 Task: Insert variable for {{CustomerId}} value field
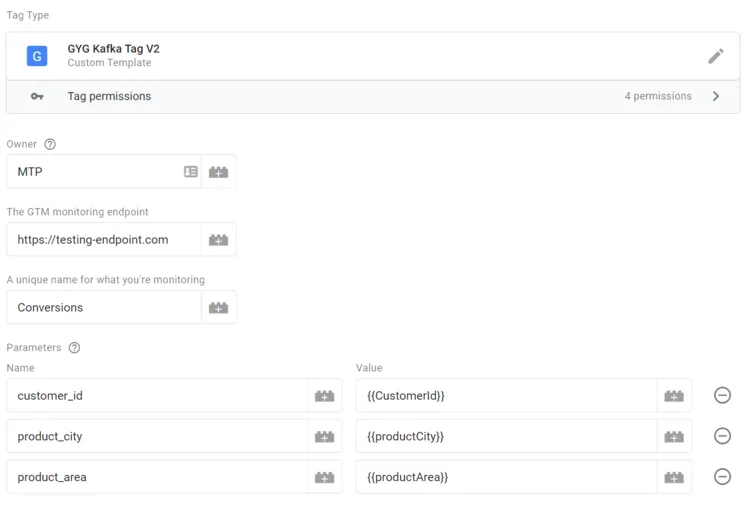674,396
